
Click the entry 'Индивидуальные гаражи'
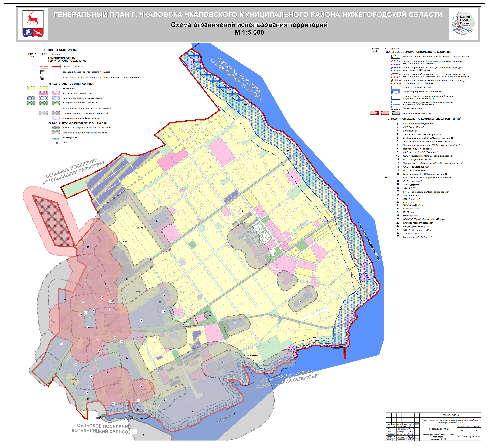click(x=416, y=226)
